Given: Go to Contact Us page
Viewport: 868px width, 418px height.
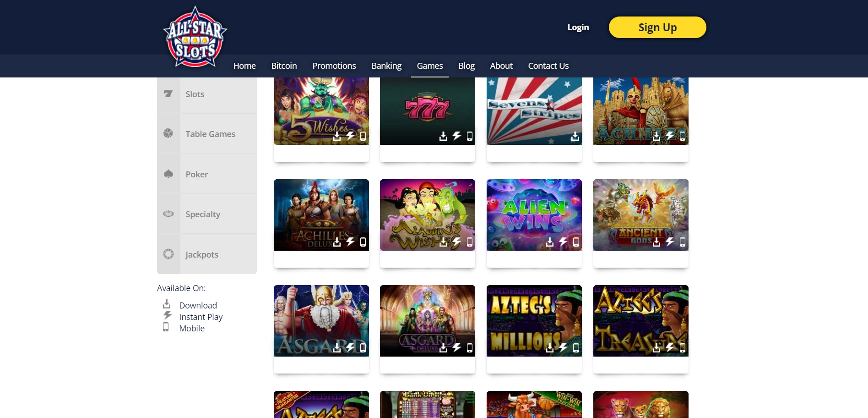Looking at the screenshot, I should pyautogui.click(x=548, y=66).
